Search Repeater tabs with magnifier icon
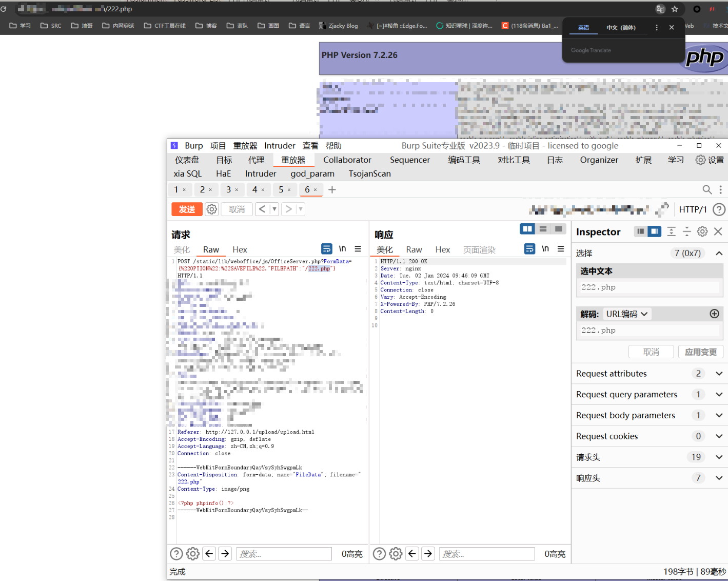 (x=707, y=190)
